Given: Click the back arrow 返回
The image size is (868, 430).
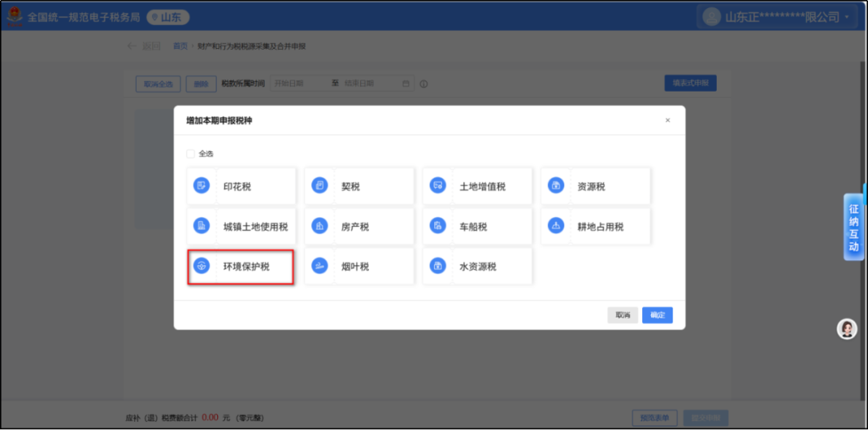Looking at the screenshot, I should coord(143,47).
